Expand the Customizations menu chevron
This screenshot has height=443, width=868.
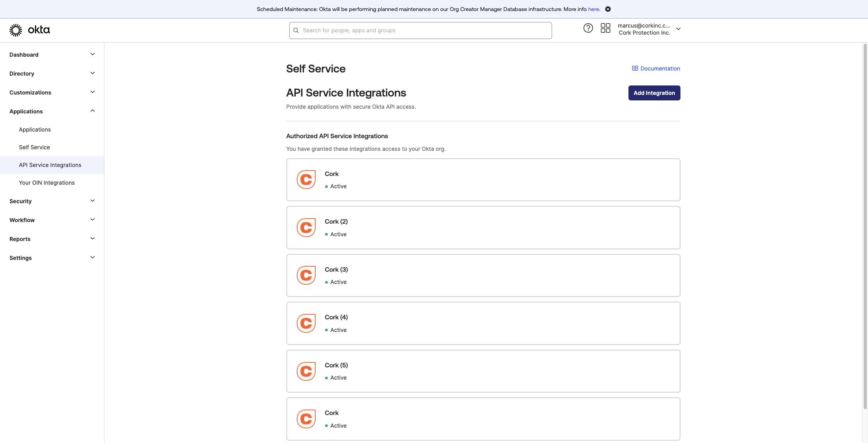(x=93, y=92)
